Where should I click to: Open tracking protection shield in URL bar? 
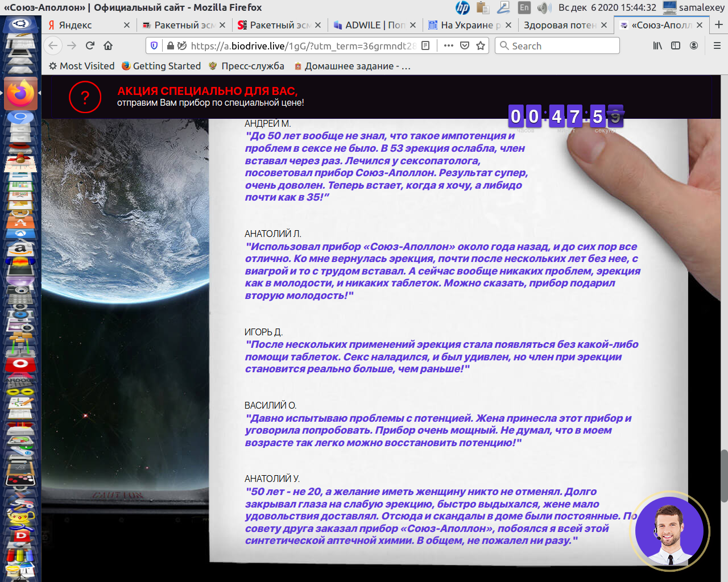(x=154, y=45)
